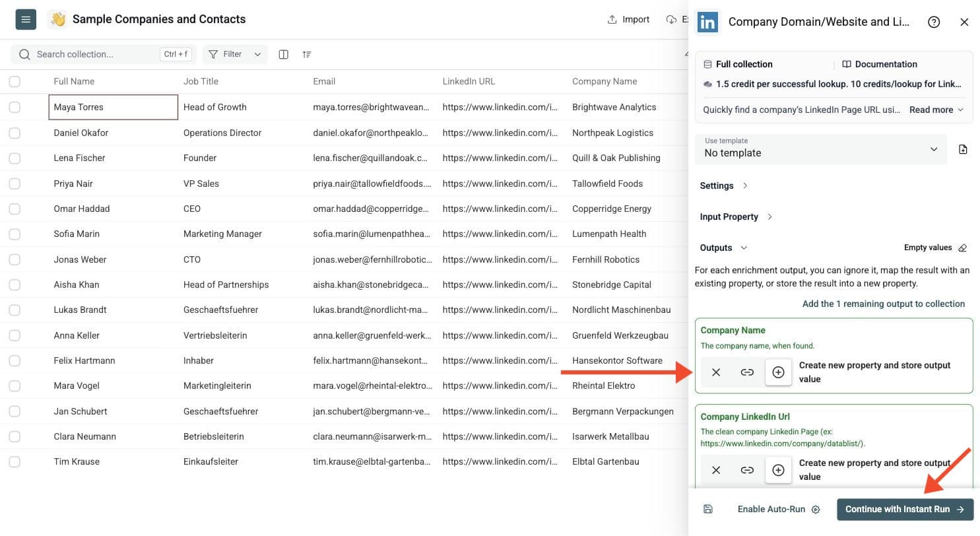Image resolution: width=980 pixels, height=536 pixels.
Task: Select plus icon for Company LinkedIn Url output
Action: [x=778, y=470]
